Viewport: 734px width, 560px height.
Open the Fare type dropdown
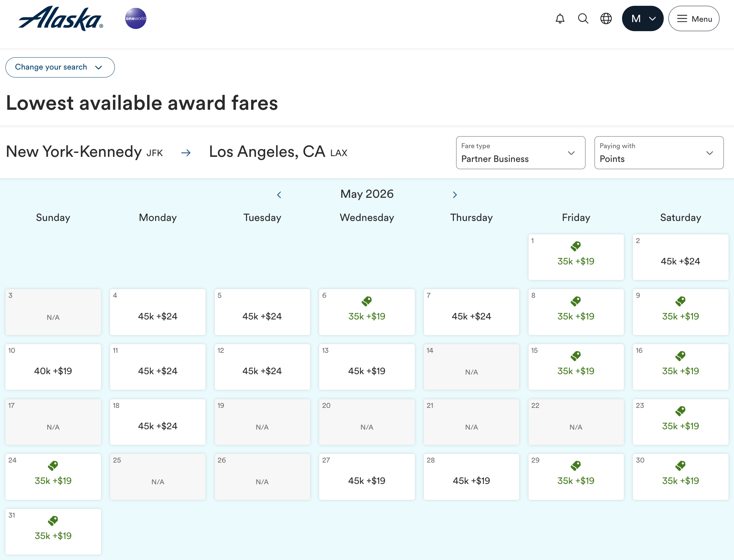click(x=520, y=153)
